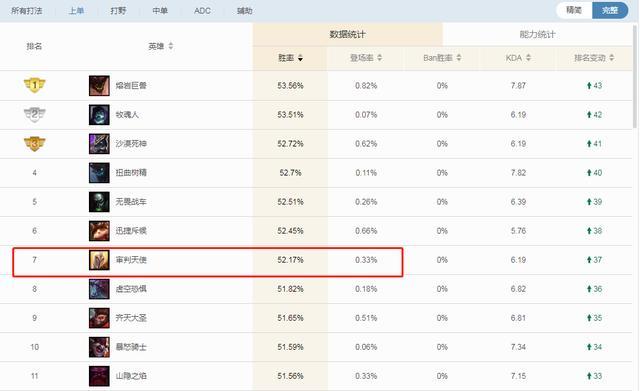Click the 52.17% win rate value
The image size is (640, 391).
point(290,260)
